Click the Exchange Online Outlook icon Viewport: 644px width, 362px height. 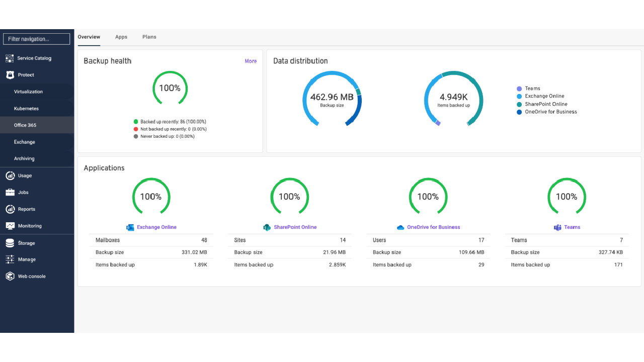coord(130,227)
